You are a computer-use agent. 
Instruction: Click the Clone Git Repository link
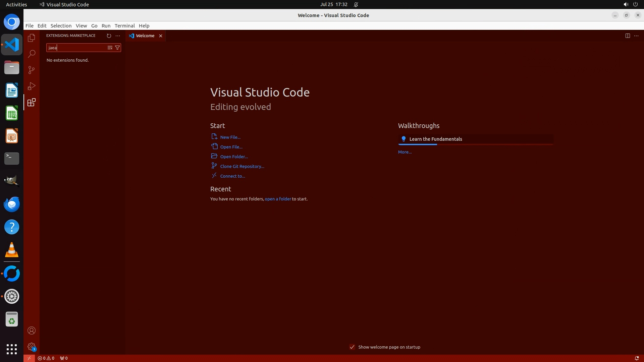(242, 166)
